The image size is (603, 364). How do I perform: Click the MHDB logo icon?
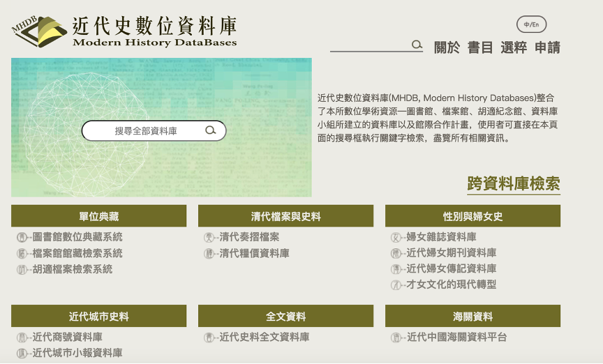coord(39,31)
